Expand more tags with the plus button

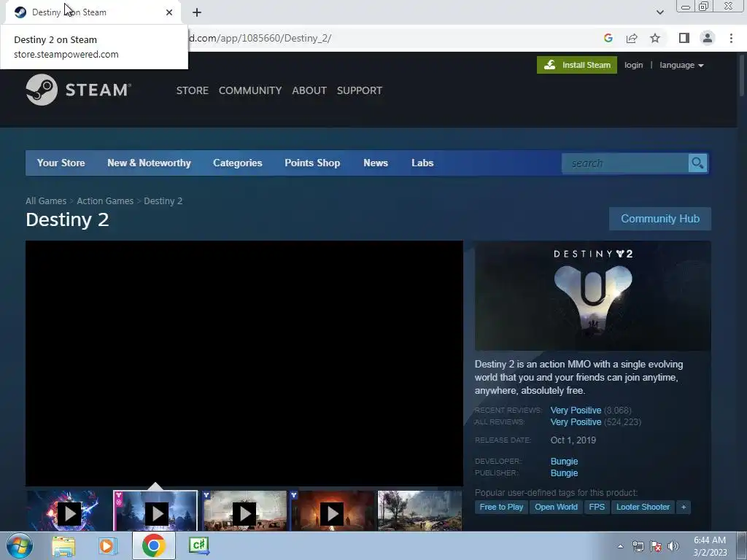point(683,507)
